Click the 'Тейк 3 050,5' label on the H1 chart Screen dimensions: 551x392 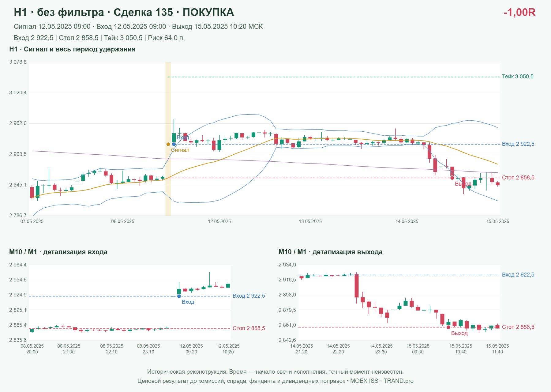(x=518, y=77)
